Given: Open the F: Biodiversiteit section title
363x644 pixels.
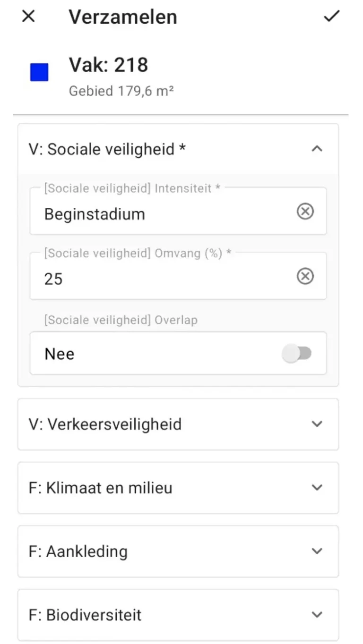Looking at the screenshot, I should (85, 615).
